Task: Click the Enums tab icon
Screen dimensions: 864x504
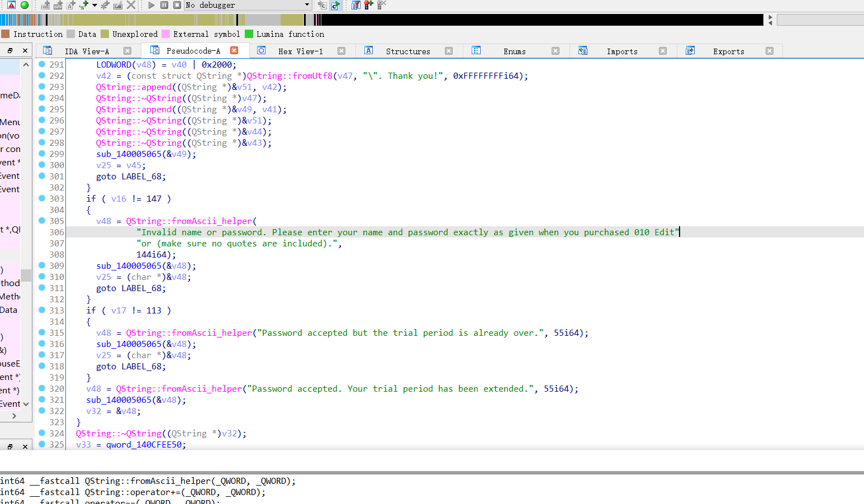Action: point(476,50)
